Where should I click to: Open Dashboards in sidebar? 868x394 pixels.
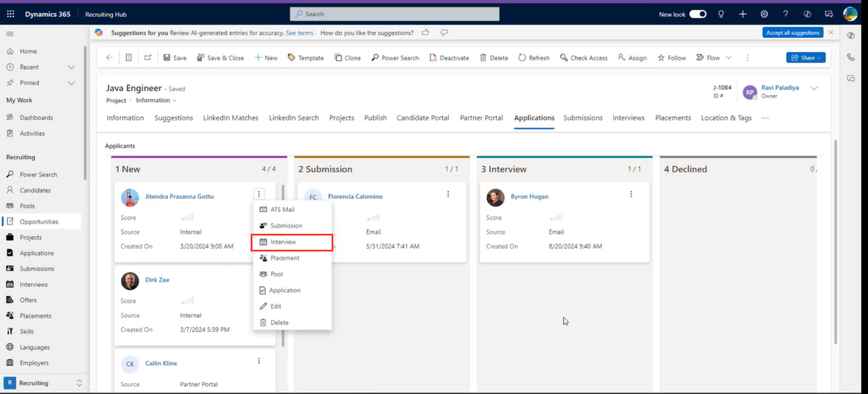(x=36, y=117)
